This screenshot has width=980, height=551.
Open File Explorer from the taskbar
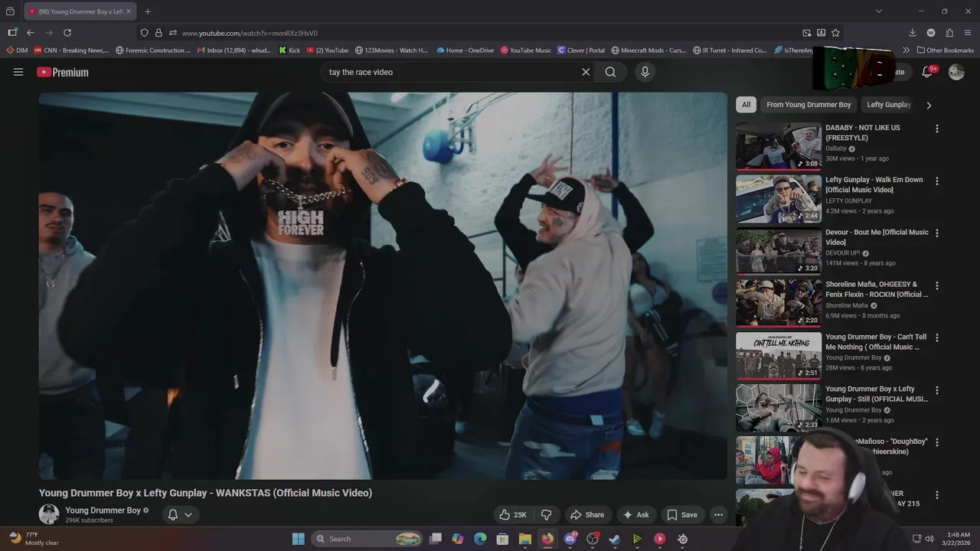(524, 539)
